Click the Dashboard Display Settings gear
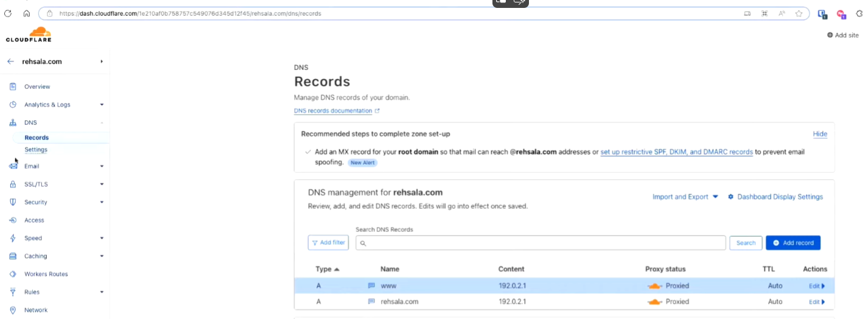This screenshot has width=868, height=319. point(730,197)
